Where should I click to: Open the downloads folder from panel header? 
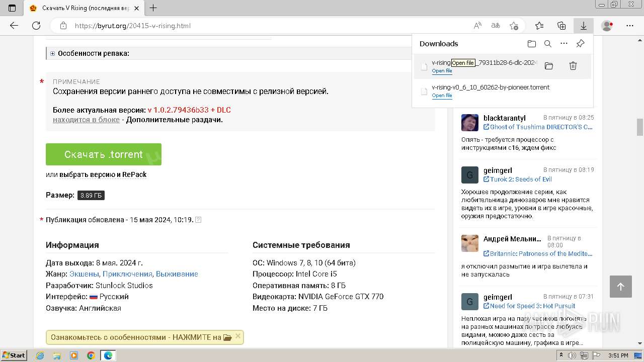click(532, 44)
